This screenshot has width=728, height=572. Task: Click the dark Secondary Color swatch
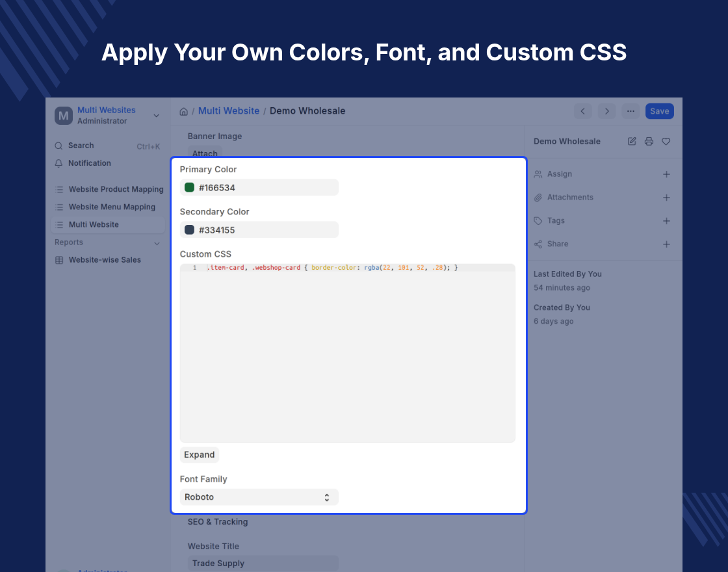[189, 230]
